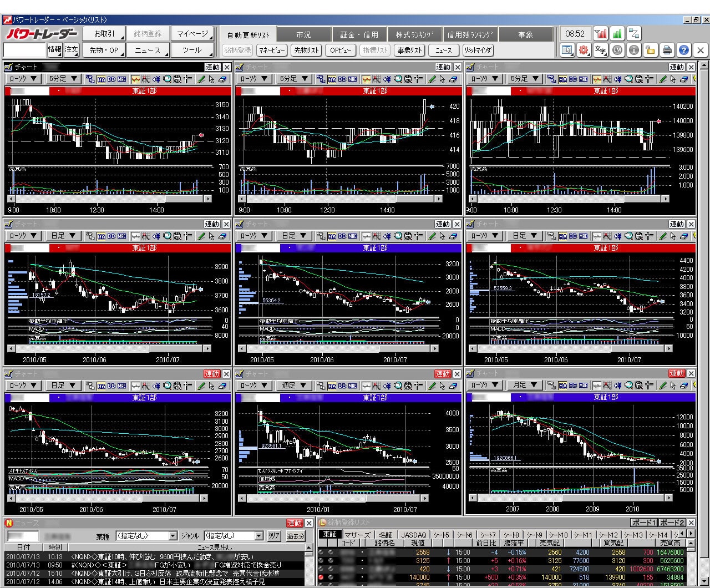710x588 pixels.
Task: Expand 業種 industry combo box in news panel
Action: click(173, 536)
